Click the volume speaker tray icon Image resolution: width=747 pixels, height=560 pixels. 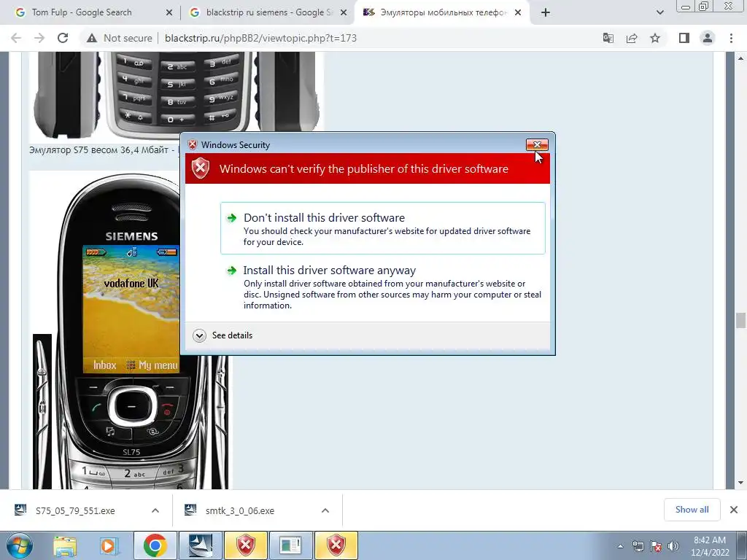[673, 546]
